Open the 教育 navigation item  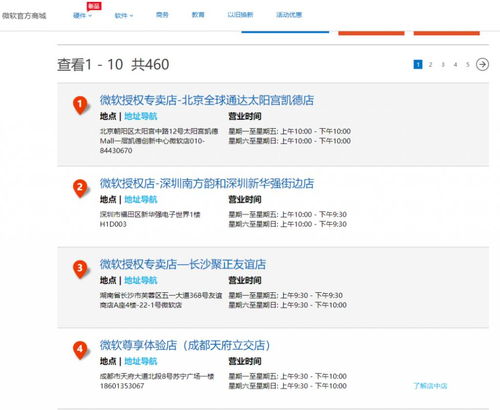tap(198, 15)
